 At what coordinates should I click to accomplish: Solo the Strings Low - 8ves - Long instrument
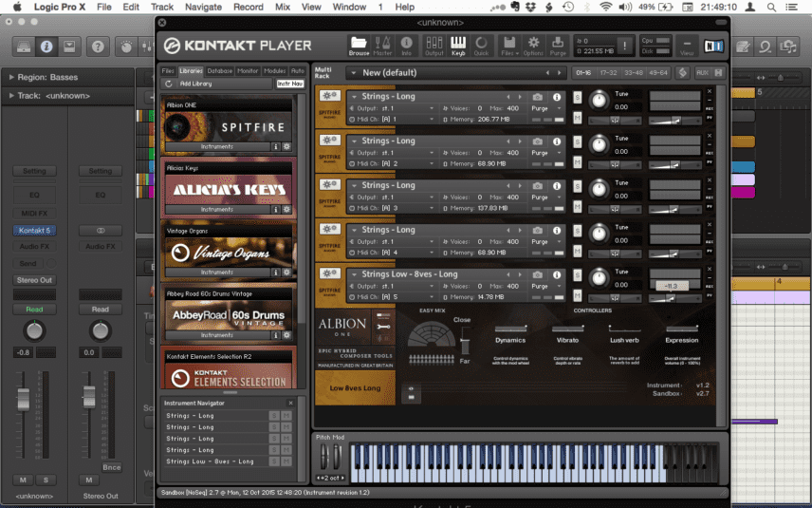(578, 274)
